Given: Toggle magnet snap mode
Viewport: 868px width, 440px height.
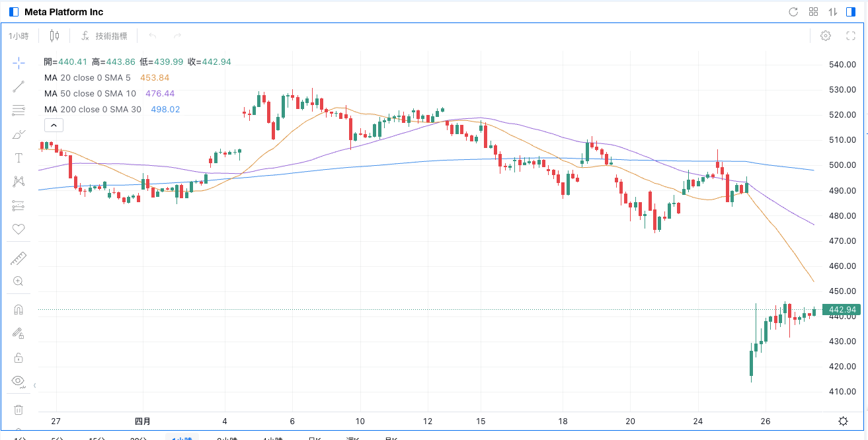Looking at the screenshot, I should (x=19, y=310).
